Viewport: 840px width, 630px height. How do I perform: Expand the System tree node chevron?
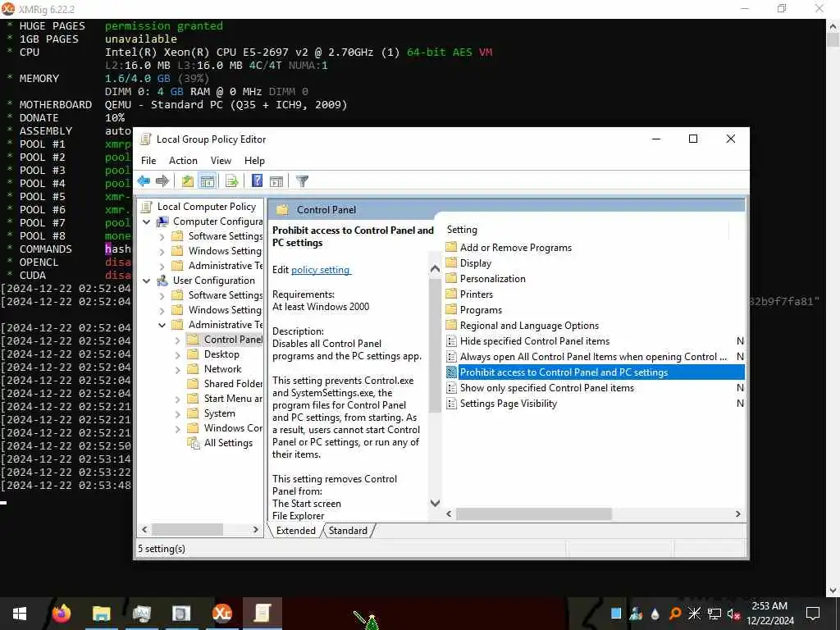point(177,413)
